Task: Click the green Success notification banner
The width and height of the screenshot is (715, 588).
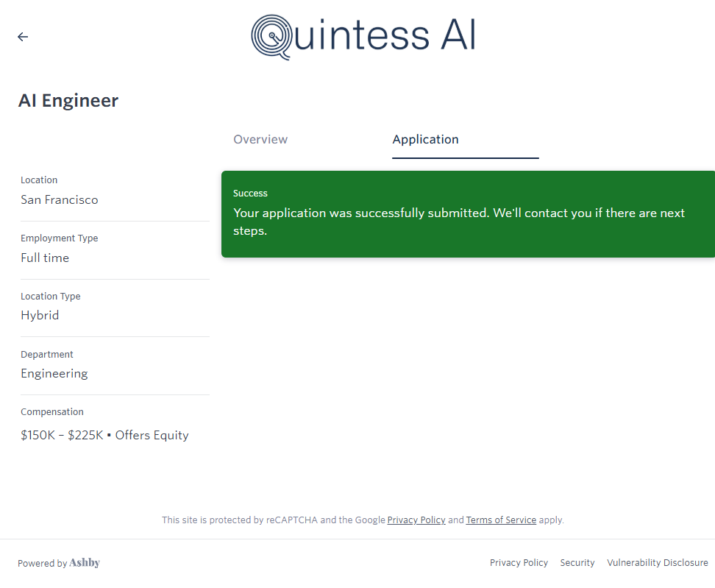Action: pos(468,214)
